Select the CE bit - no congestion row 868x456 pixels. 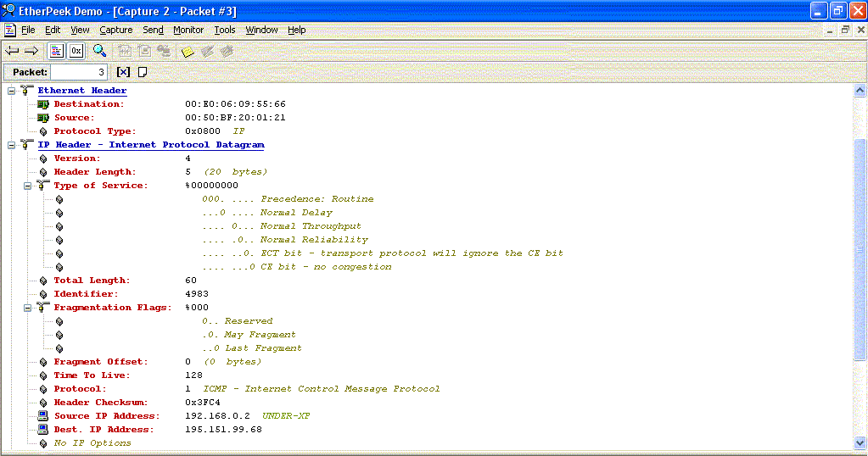click(x=297, y=267)
